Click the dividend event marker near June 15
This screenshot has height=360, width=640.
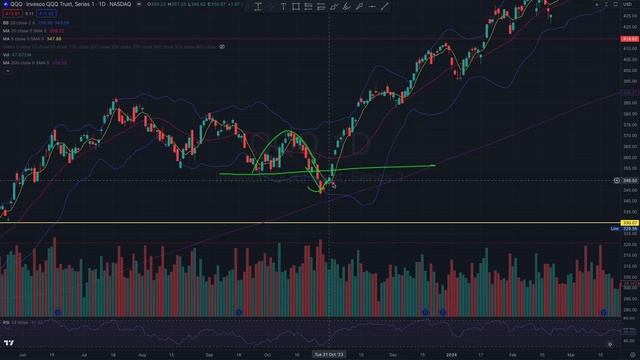58,312
